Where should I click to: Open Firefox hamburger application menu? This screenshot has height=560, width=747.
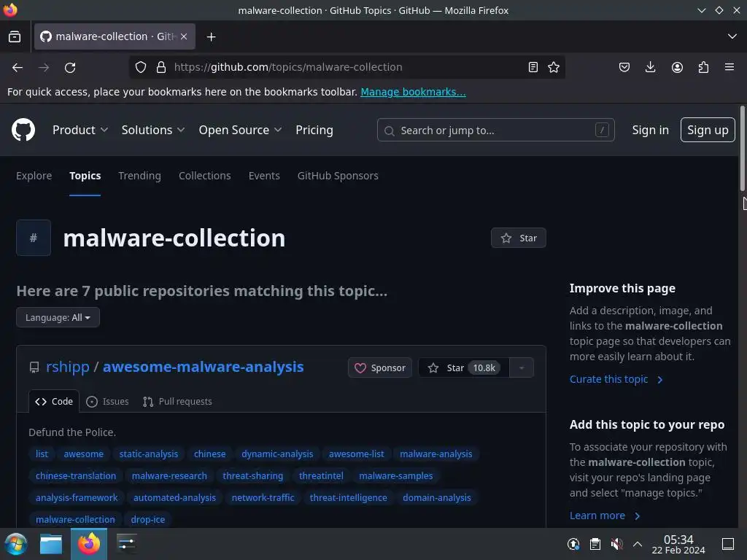729,67
